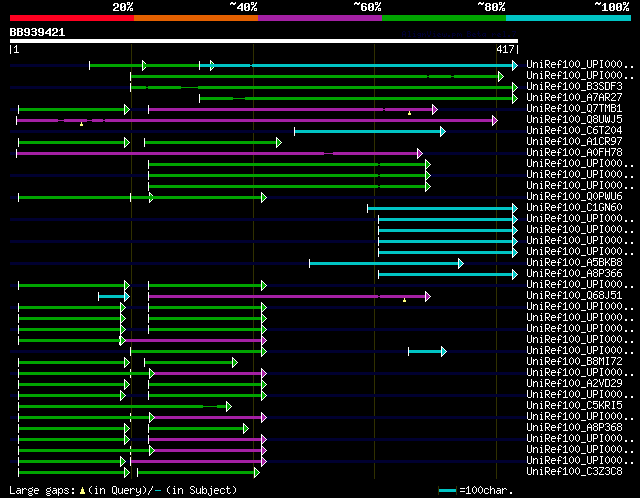Screen dimensions: 640x498
Task: Open the UniRef100_C6T204 entry
Action: tap(574, 131)
